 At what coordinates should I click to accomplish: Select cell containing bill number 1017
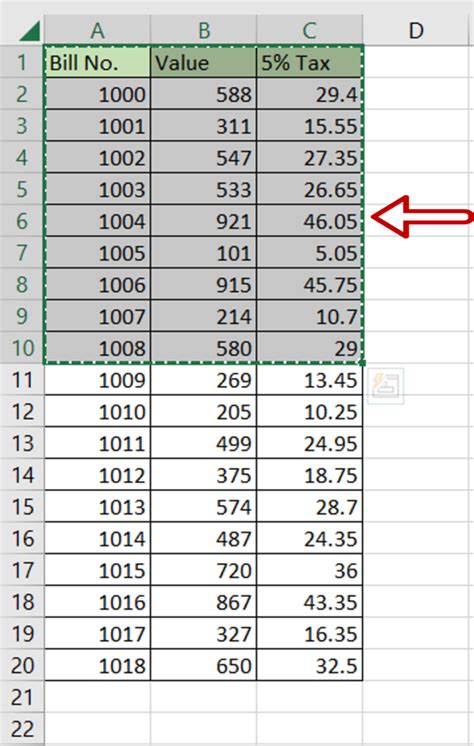click(97, 634)
